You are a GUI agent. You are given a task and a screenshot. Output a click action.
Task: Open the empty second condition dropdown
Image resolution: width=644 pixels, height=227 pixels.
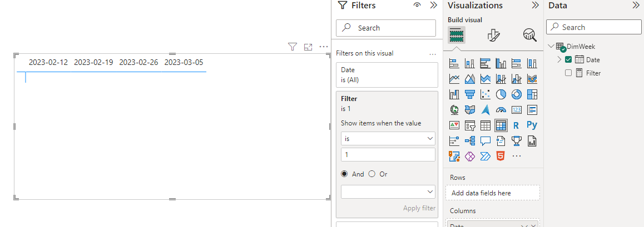click(388, 192)
